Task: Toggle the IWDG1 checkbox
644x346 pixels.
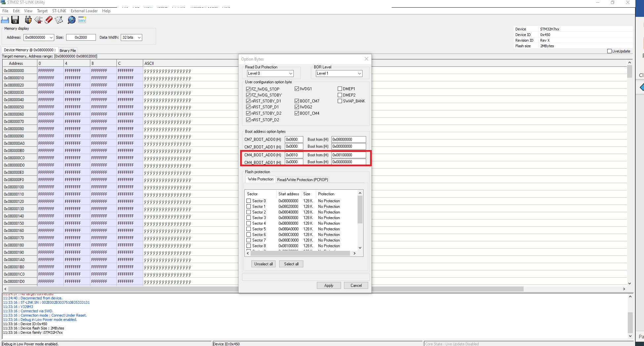Action: coord(297,89)
